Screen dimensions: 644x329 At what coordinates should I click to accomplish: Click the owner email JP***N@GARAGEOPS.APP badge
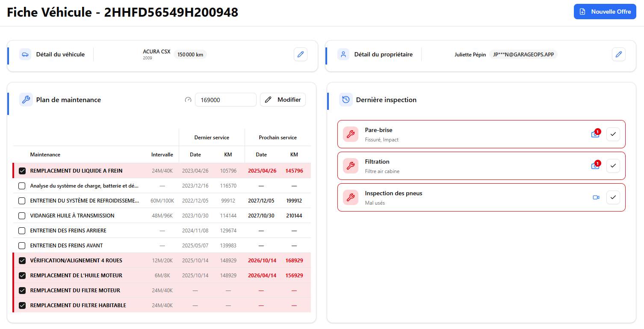pos(523,55)
